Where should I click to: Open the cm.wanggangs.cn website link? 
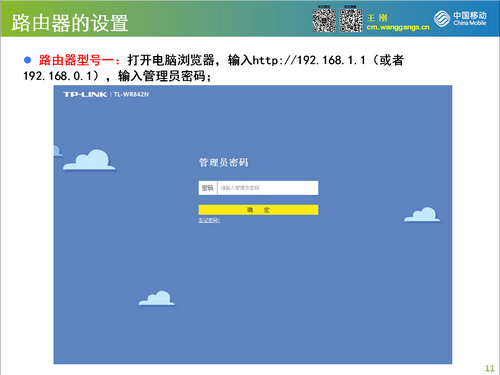tap(398, 27)
